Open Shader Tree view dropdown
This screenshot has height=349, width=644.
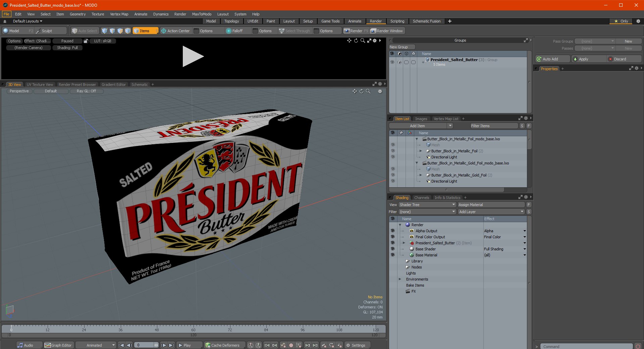point(427,205)
